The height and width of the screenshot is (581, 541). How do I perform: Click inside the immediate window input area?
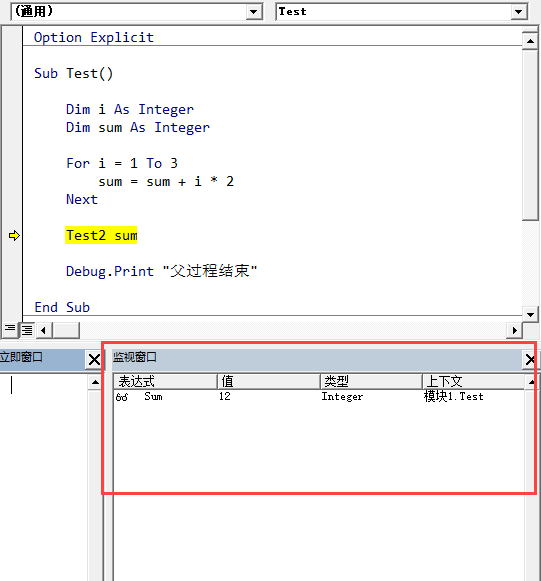(44, 477)
